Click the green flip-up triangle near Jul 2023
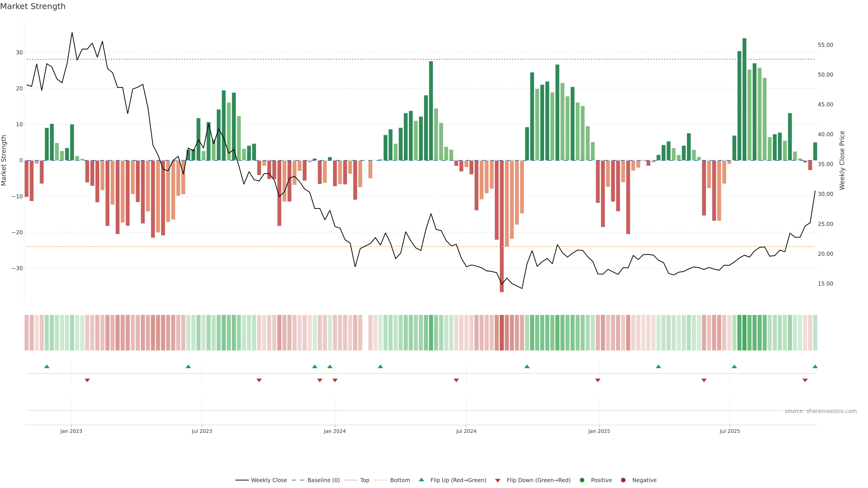 click(x=188, y=366)
